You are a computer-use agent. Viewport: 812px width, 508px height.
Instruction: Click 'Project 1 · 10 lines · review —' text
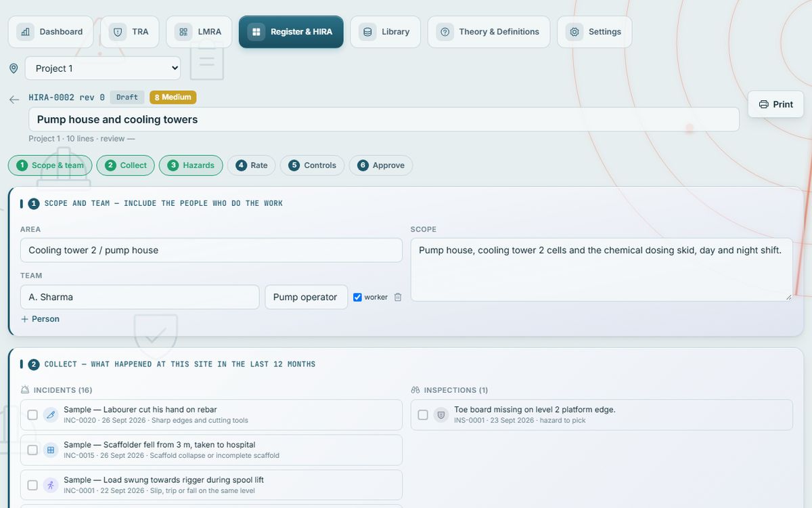[x=82, y=139]
